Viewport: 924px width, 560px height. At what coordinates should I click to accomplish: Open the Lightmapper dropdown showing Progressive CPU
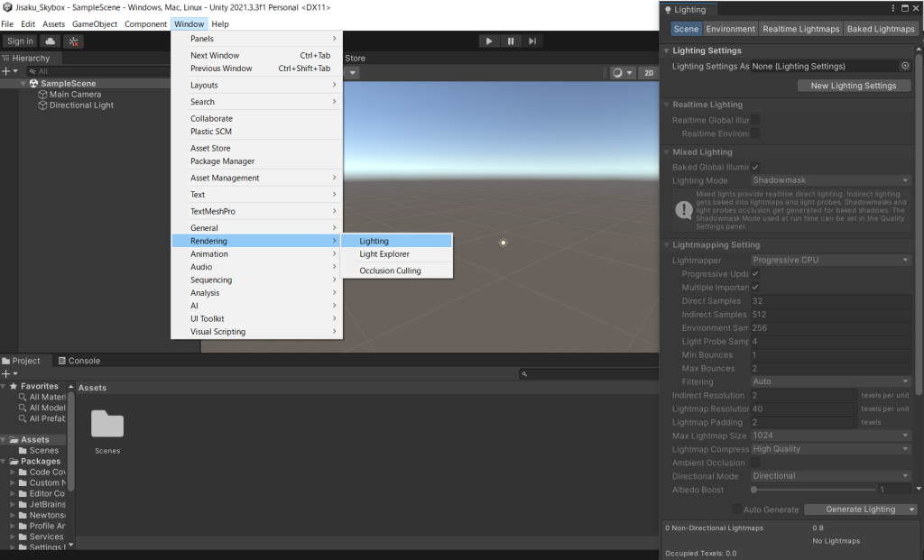click(830, 260)
